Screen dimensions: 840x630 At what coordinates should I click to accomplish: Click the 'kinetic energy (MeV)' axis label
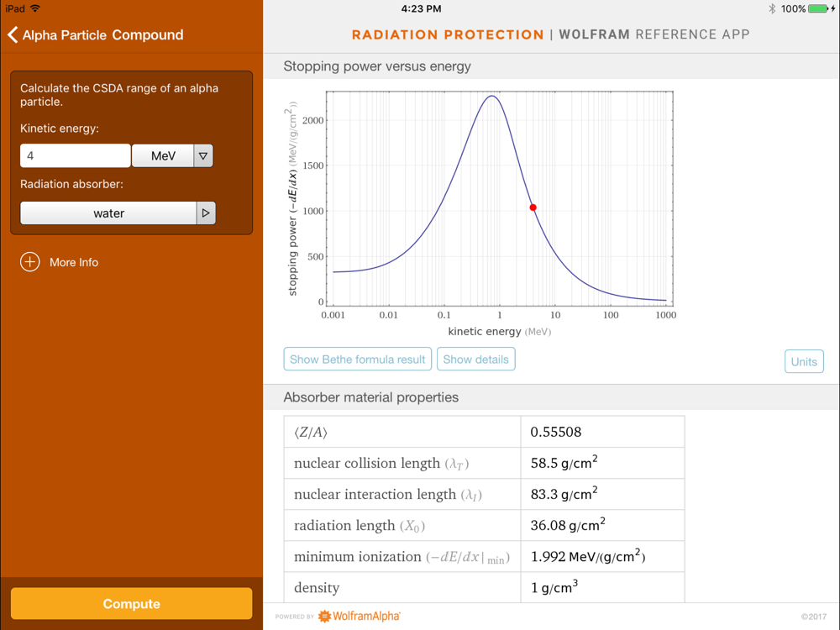coord(499,332)
